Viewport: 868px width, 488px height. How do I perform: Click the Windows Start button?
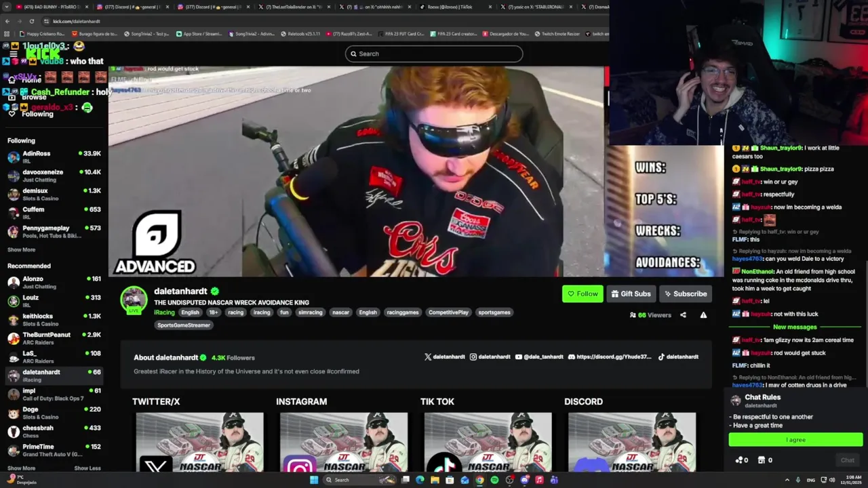[313, 480]
